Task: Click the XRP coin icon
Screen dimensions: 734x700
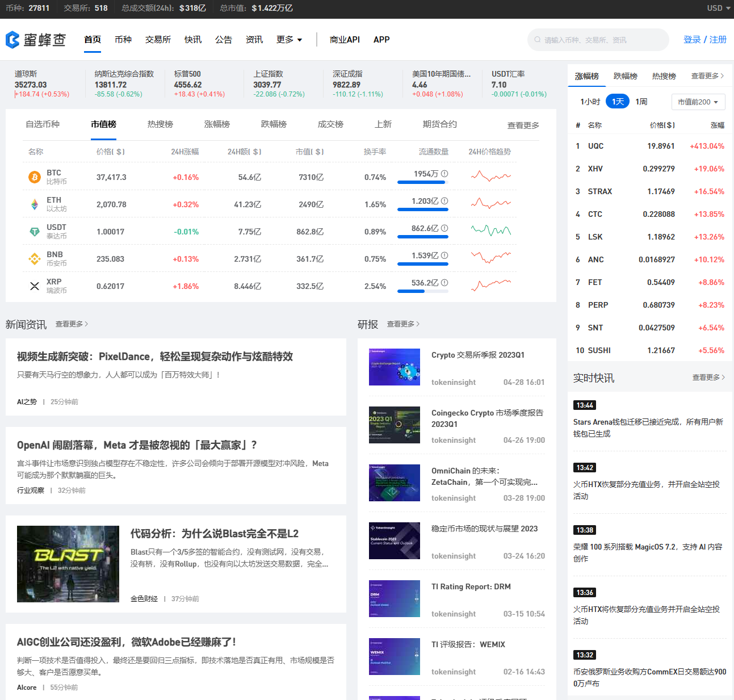Action: pyautogui.click(x=35, y=286)
